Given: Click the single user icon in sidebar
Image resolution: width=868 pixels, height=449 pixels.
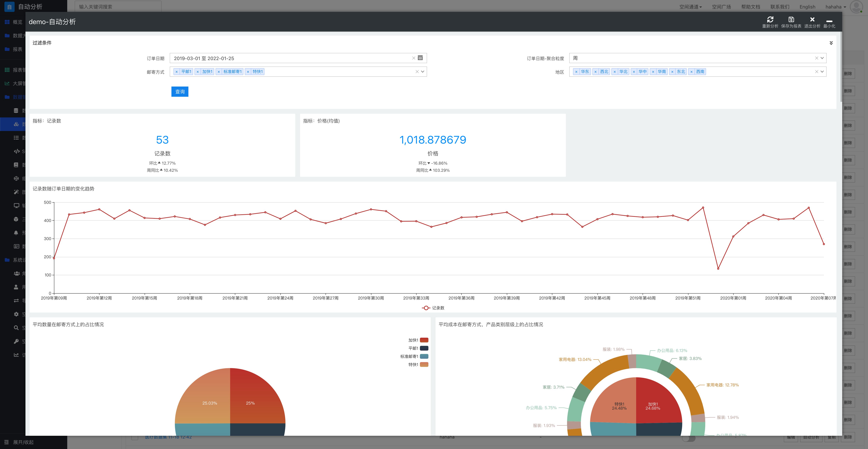Looking at the screenshot, I should click(x=16, y=287).
